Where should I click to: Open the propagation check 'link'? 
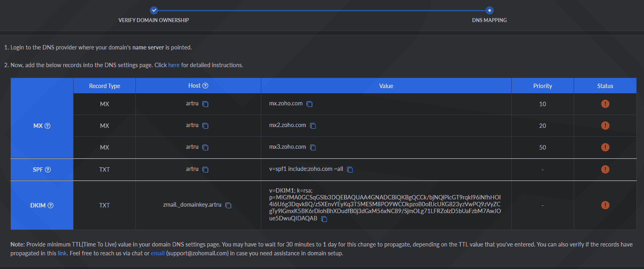click(62, 253)
